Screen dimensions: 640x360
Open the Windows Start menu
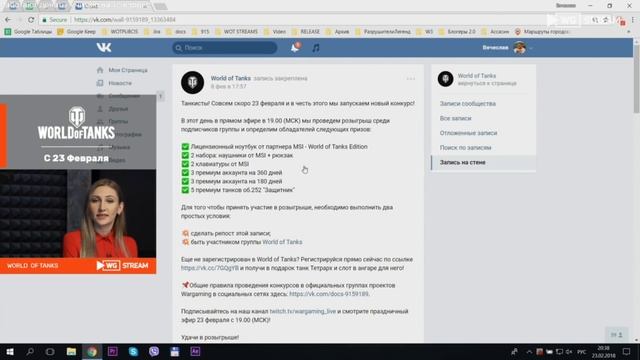pos(10,351)
